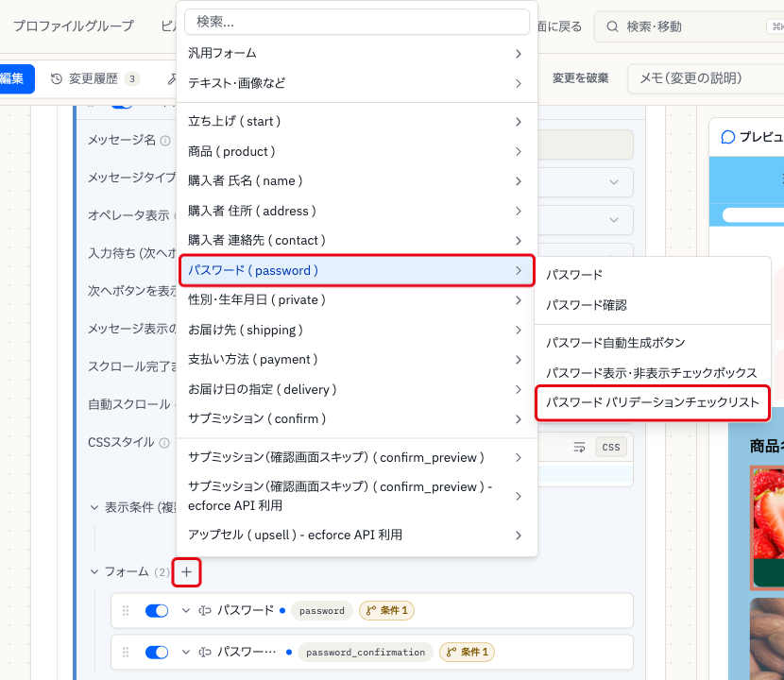Click the drag handle of password_confirmation row
The width and height of the screenshot is (784, 680).
[x=126, y=652]
